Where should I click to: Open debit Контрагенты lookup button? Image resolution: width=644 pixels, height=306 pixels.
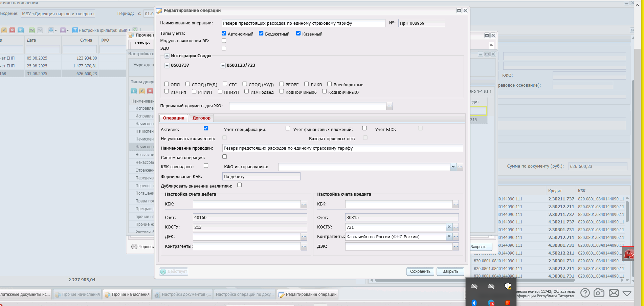[304, 246]
